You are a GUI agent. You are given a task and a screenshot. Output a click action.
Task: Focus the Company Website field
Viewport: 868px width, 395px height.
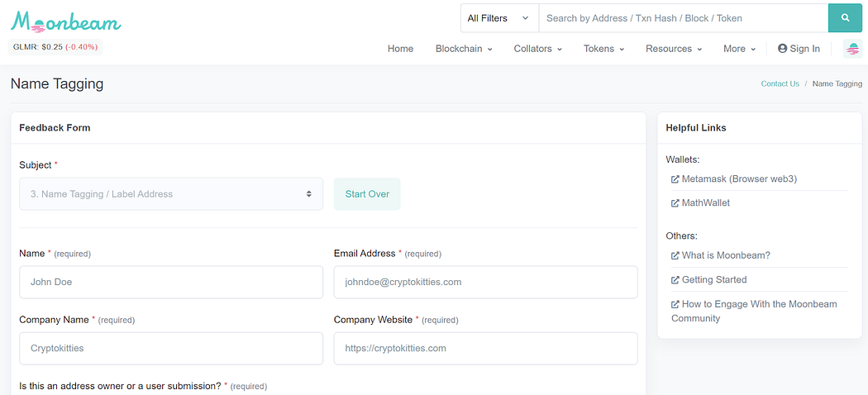point(485,348)
